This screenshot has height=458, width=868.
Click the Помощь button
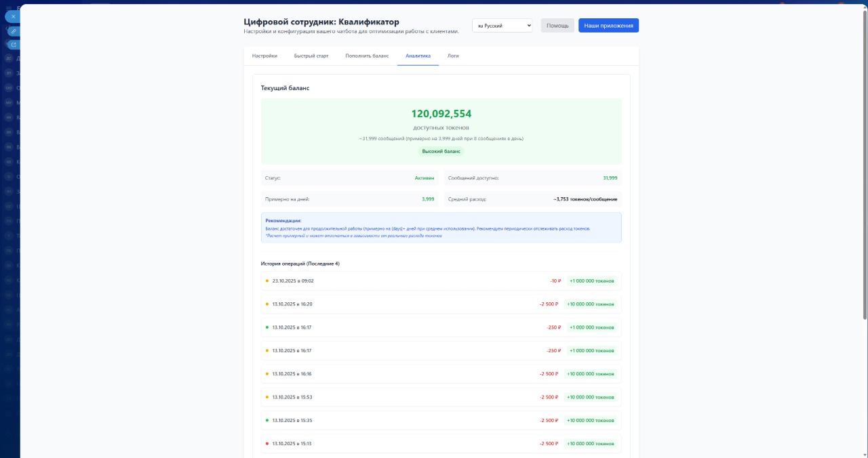click(557, 26)
